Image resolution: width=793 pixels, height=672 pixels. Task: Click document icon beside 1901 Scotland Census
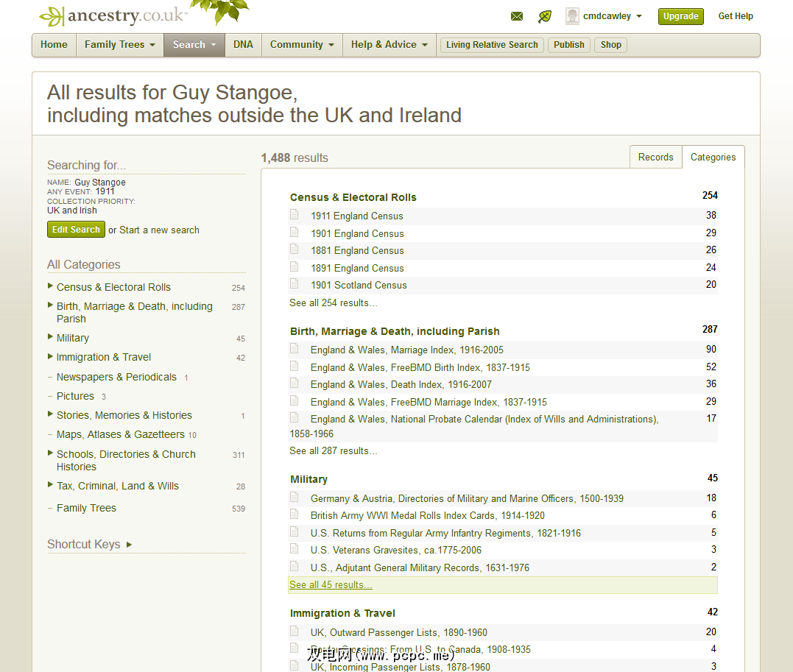coord(295,284)
